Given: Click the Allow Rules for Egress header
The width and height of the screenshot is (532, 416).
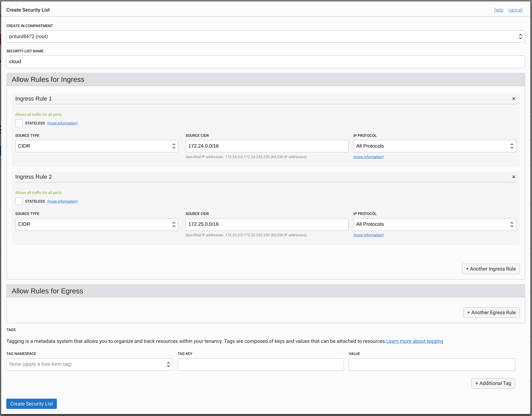Looking at the screenshot, I should pyautogui.click(x=266, y=291).
